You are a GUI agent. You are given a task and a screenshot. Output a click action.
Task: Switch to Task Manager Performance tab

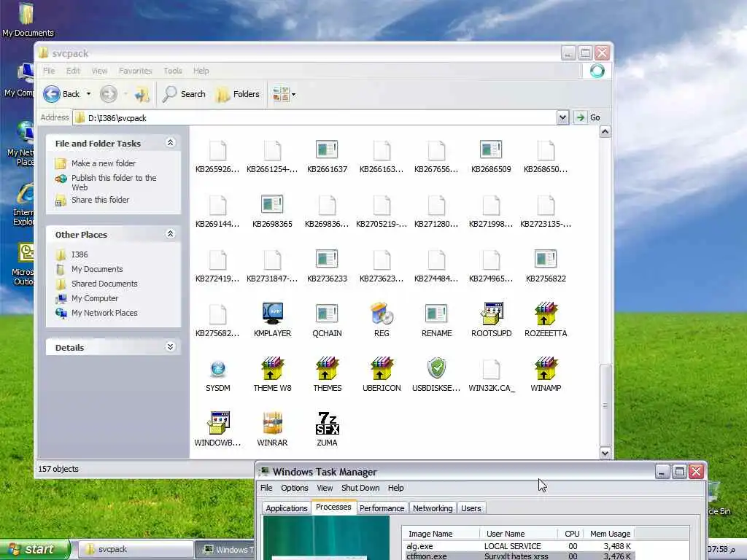pos(382,508)
